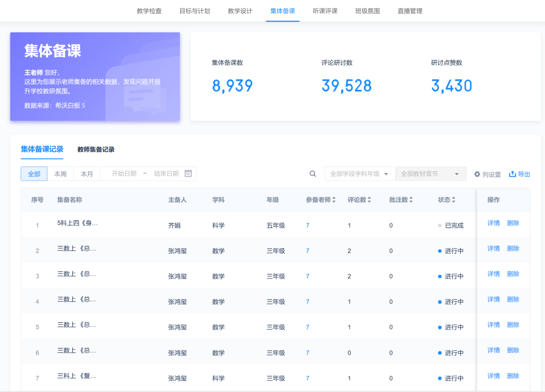
Task: Click 评论研讨数 value 39,528
Action: (x=347, y=86)
